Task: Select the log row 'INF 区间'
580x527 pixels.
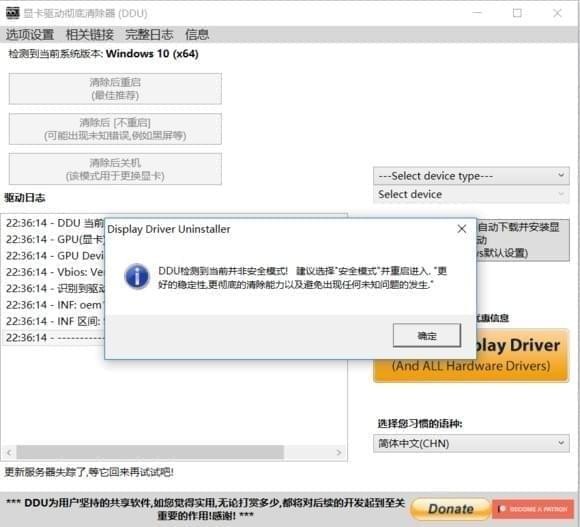Action: pos(54,321)
